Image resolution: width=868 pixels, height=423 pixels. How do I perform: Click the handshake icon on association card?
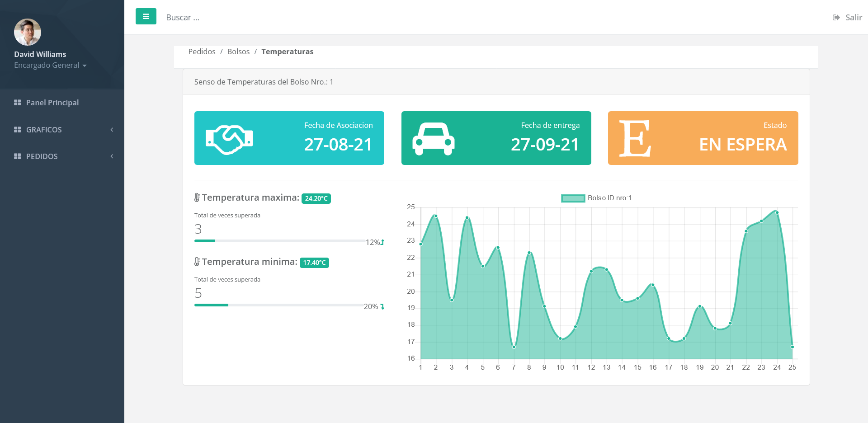[229, 139]
